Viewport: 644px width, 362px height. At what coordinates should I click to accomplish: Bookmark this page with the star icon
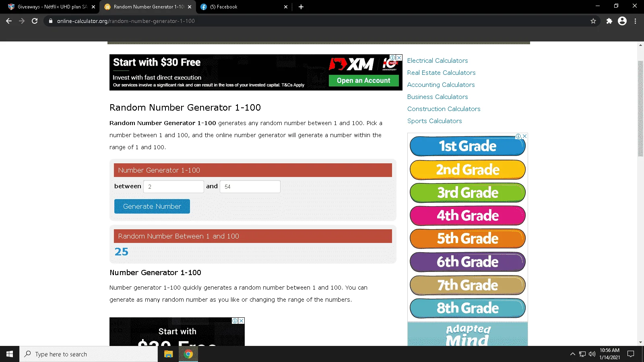pyautogui.click(x=593, y=21)
